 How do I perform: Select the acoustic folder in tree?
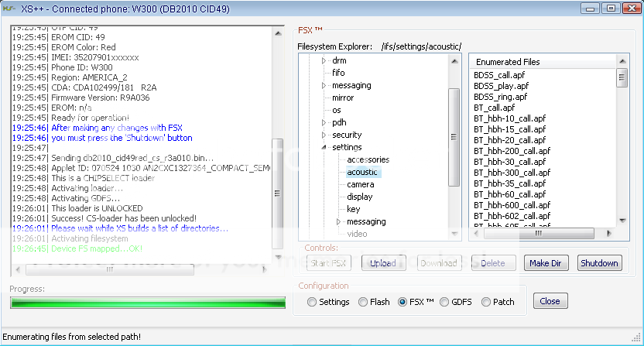(x=362, y=172)
